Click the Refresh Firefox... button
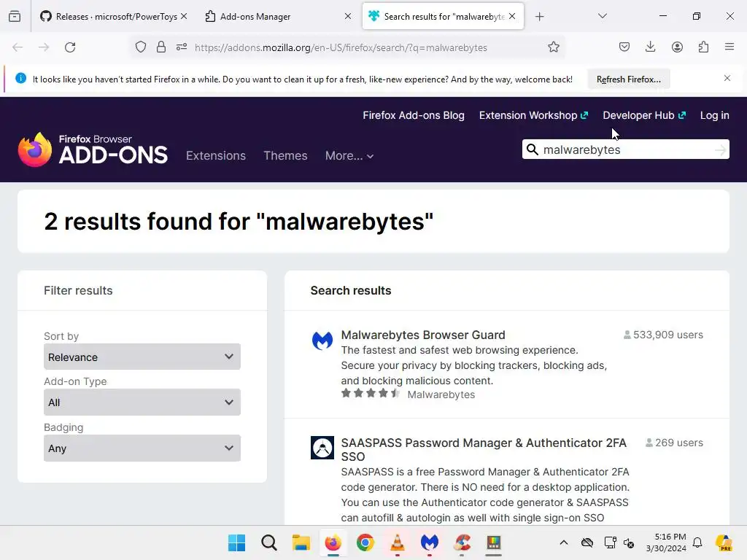The width and height of the screenshot is (747, 560). (x=628, y=79)
